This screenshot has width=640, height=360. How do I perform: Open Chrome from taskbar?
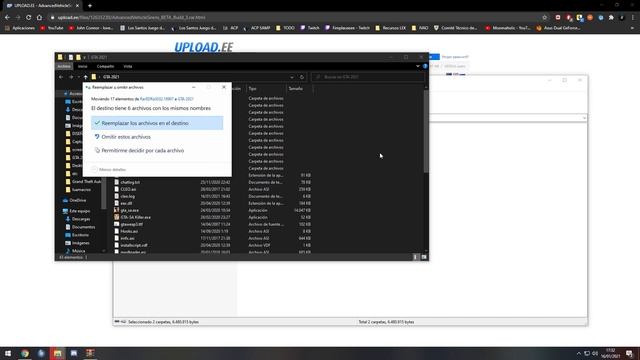25,353
